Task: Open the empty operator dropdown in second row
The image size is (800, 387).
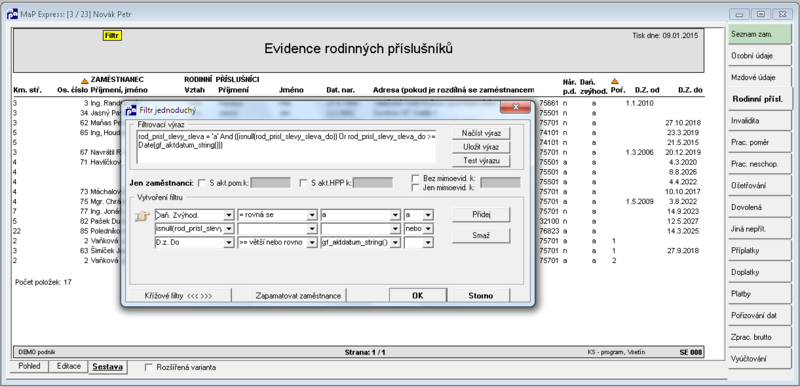Action: tap(311, 229)
